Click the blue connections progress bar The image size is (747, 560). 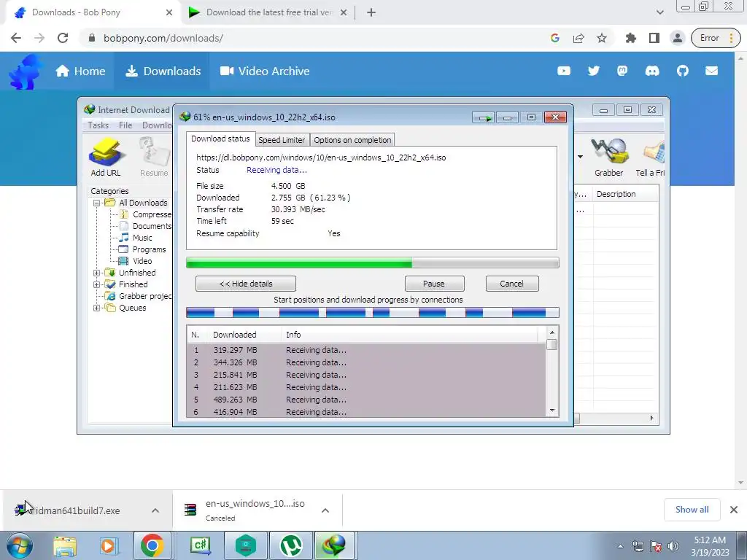tap(373, 312)
